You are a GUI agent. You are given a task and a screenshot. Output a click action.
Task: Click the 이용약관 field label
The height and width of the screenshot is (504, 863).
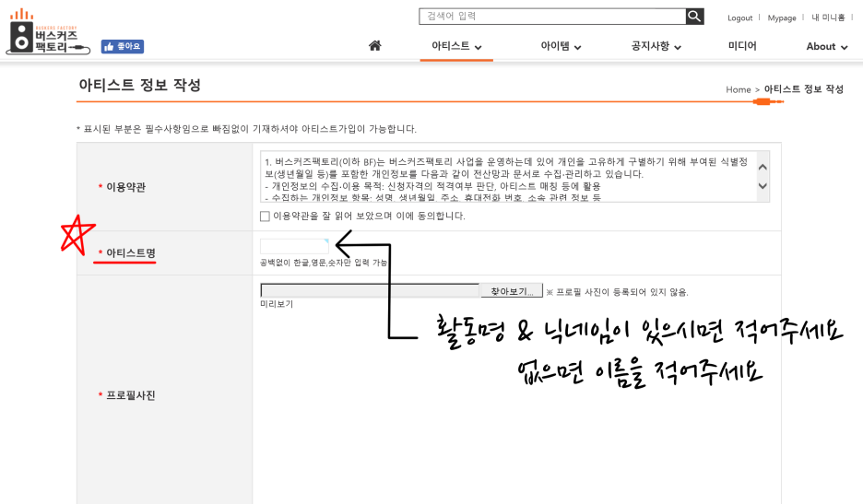(x=125, y=187)
